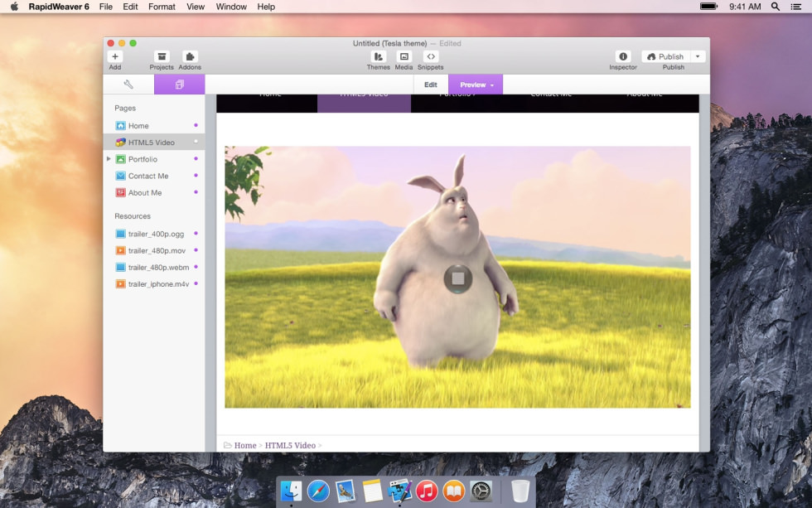Open Notes from the Dock
The image size is (812, 508).
[x=372, y=491]
